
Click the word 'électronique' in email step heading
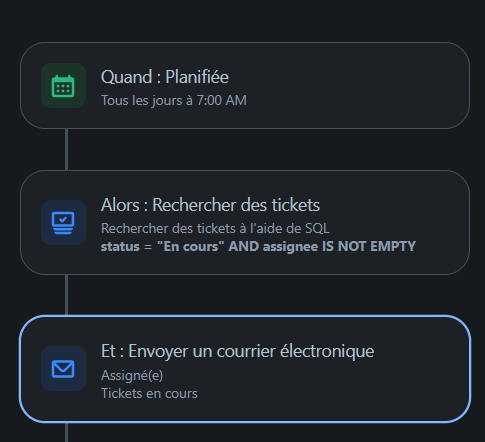click(327, 351)
